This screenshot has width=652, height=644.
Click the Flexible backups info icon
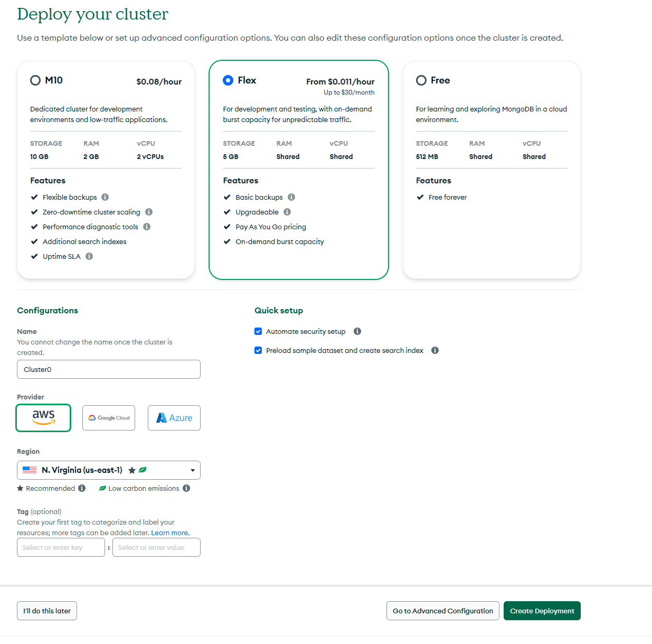[x=105, y=197]
